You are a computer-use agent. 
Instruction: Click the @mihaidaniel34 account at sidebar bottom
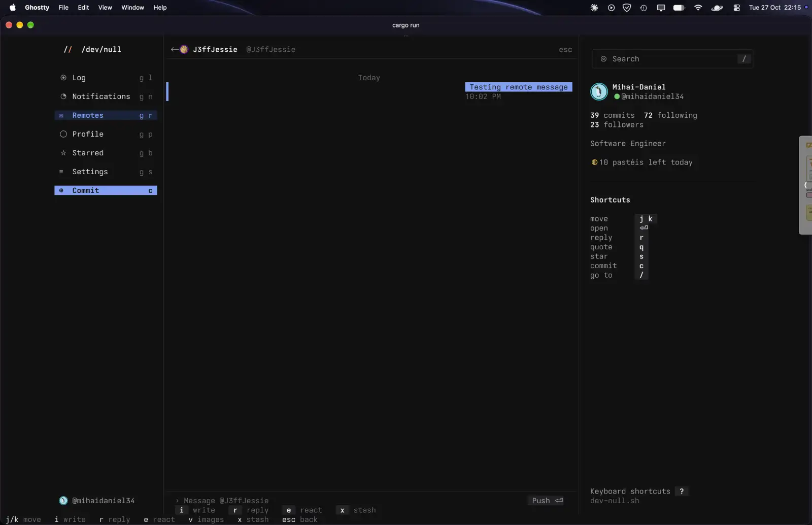(x=103, y=501)
